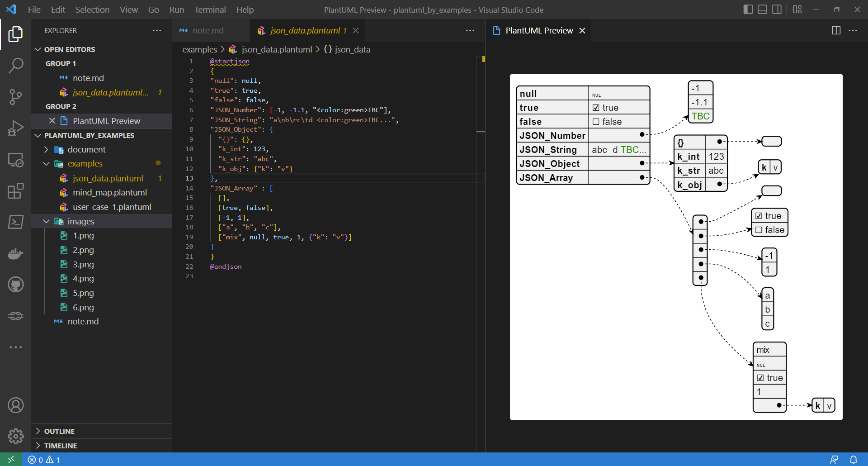
Task: Open the Docker view
Action: (15, 253)
